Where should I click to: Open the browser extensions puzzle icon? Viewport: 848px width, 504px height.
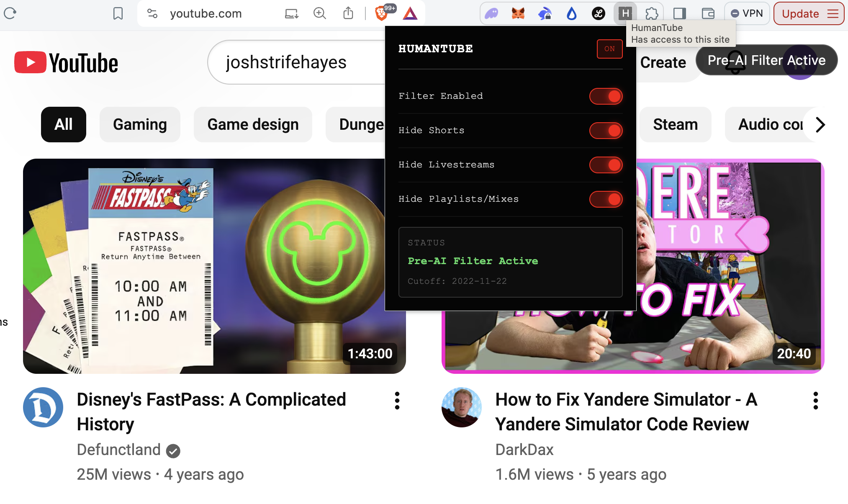[652, 13]
